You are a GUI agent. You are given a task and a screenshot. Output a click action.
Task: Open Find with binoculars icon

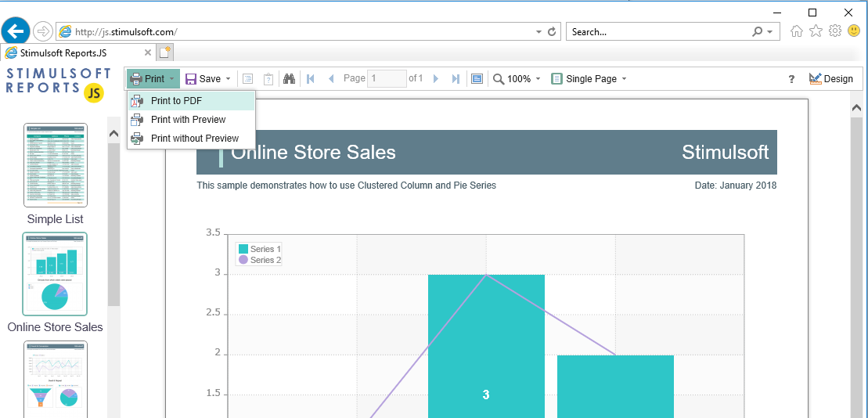coord(289,79)
